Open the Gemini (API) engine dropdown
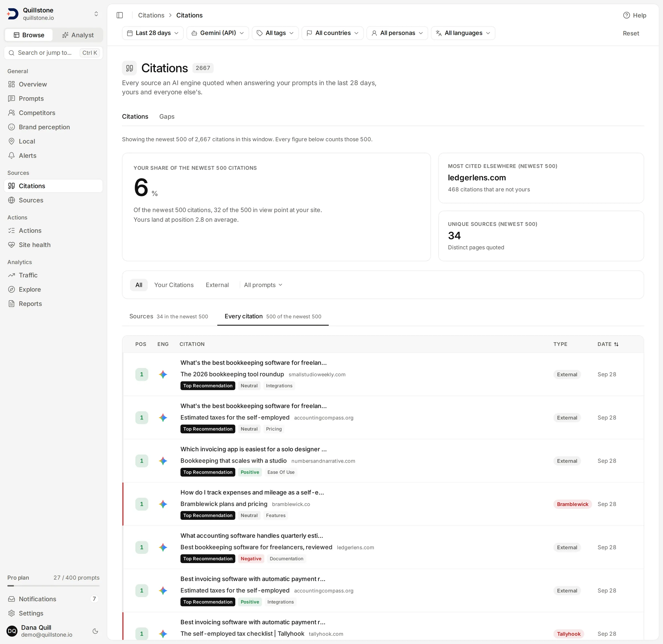The height and width of the screenshot is (644, 663). point(218,33)
